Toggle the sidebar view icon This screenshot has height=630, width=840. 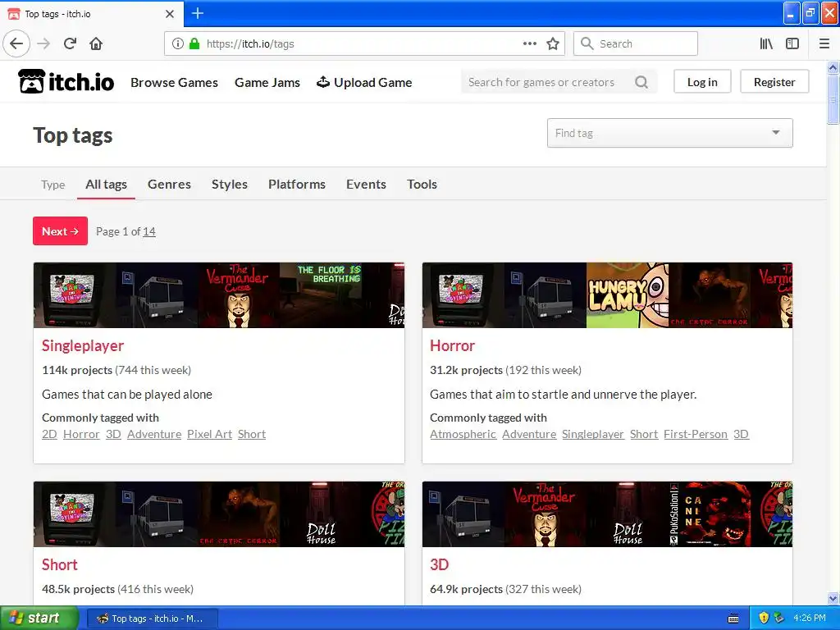coord(792,43)
